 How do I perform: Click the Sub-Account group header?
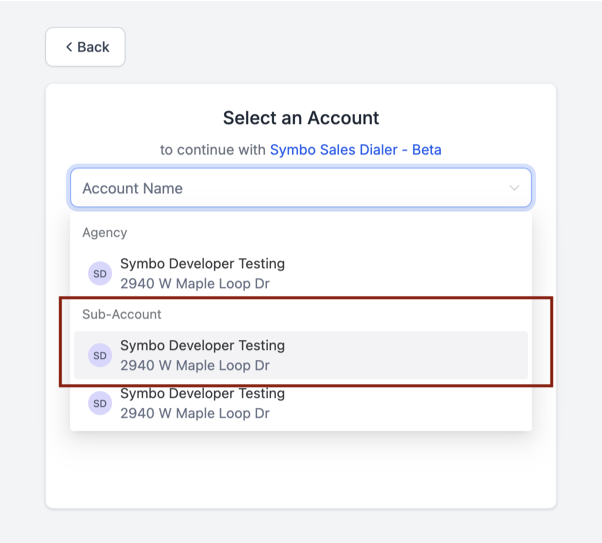(122, 315)
